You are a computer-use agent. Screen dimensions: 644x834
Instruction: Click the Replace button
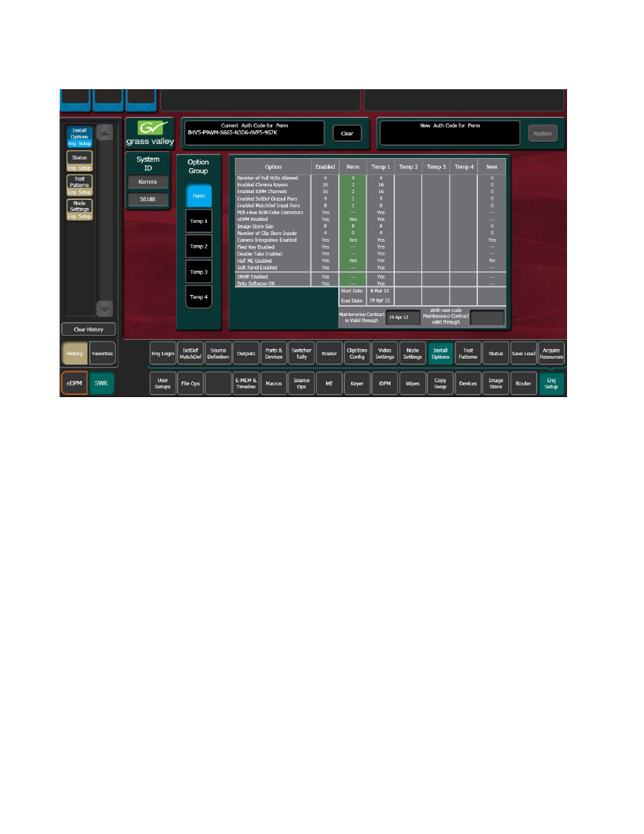pyautogui.click(x=543, y=134)
